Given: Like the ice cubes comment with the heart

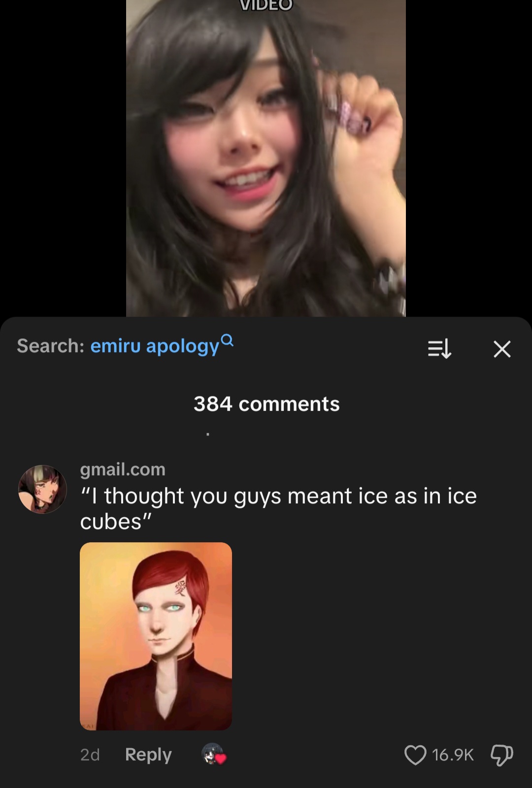Looking at the screenshot, I should coord(415,755).
